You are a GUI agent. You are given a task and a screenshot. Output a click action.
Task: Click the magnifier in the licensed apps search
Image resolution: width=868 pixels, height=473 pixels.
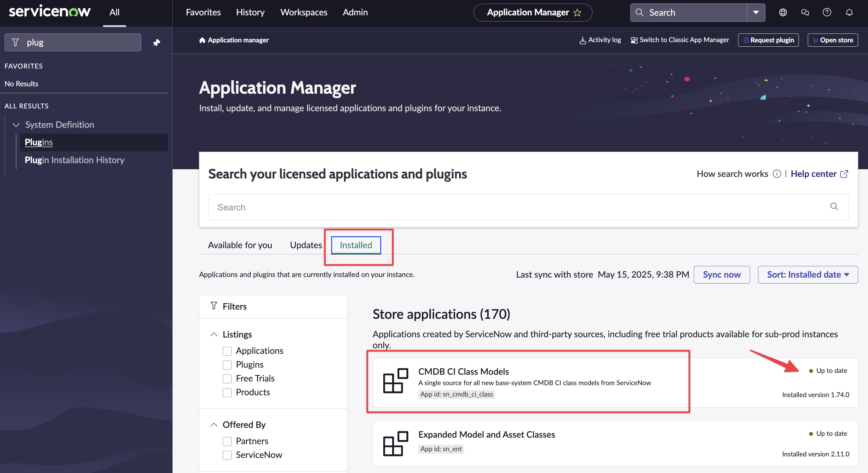coord(834,206)
